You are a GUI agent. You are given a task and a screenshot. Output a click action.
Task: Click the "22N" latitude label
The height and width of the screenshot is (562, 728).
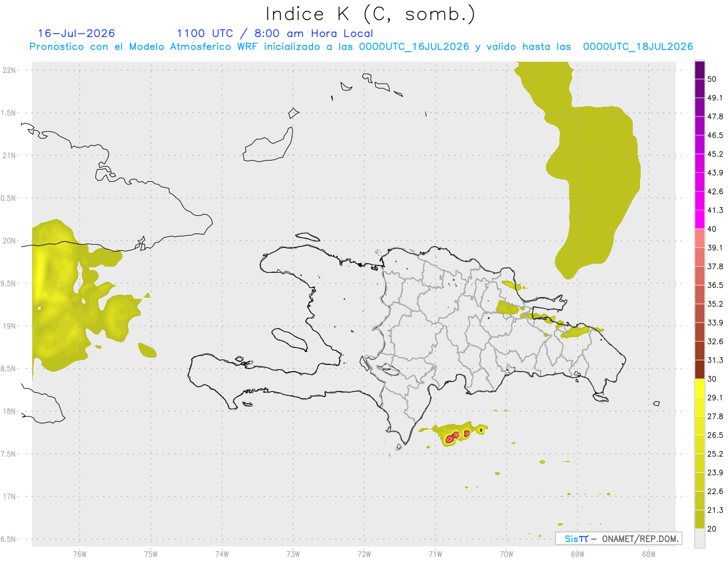pos(8,70)
